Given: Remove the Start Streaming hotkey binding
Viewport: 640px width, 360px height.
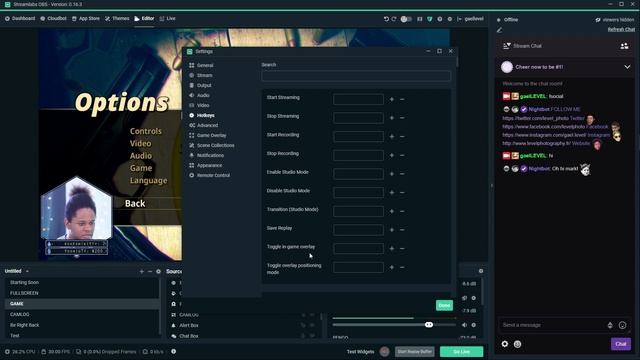Looking at the screenshot, I should coord(402,99).
